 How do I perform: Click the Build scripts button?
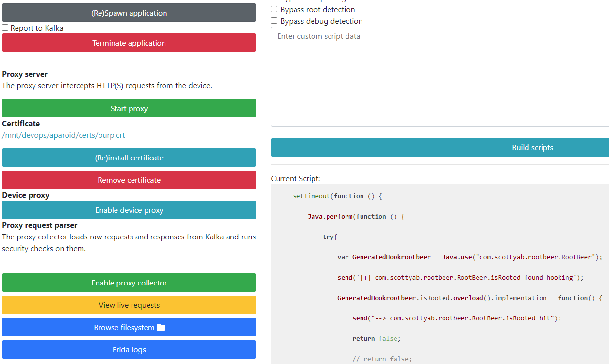(x=532, y=148)
